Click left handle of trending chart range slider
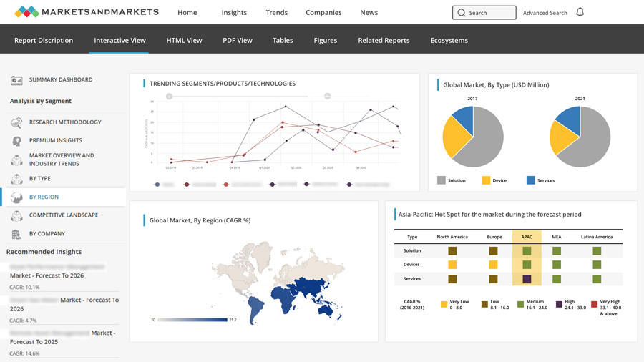 170,96
